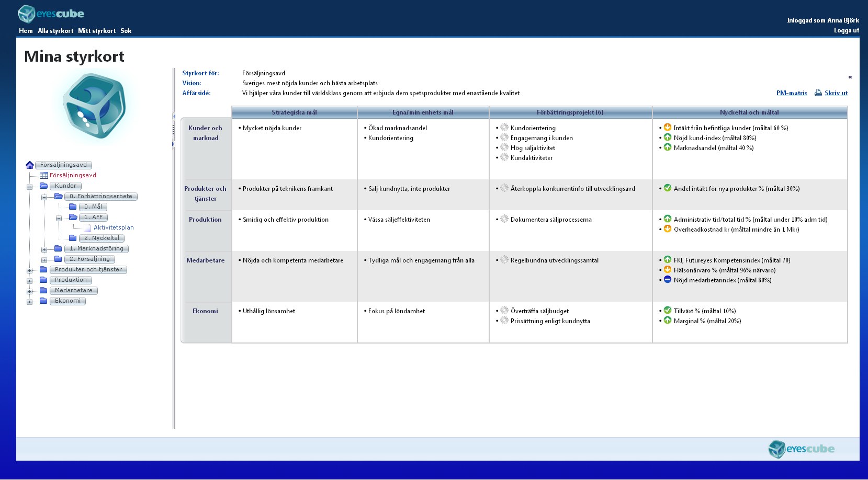Expand the Produktion tree node
Viewport: 868px width, 480px height.
click(29, 281)
